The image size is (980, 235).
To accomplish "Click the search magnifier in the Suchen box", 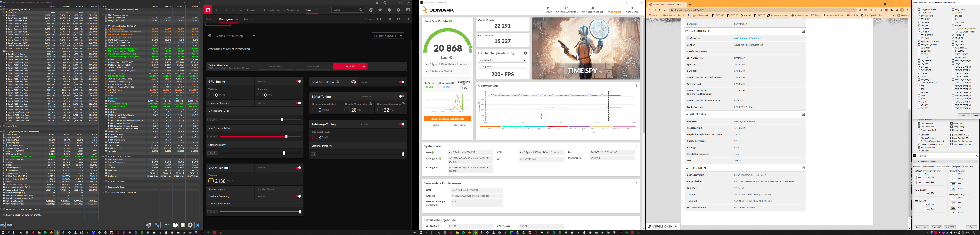I will click(360, 10).
